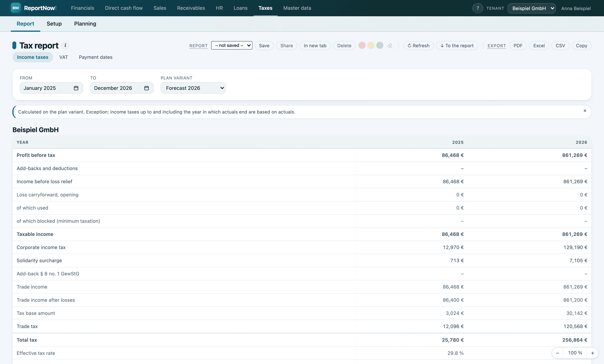Open the Financials menu
The height and width of the screenshot is (364, 604).
point(82,8)
